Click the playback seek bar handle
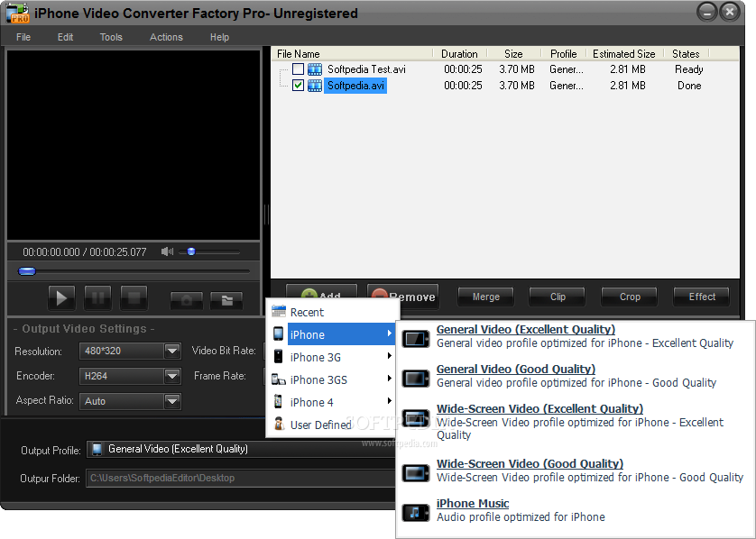The image size is (756, 539). click(x=27, y=271)
